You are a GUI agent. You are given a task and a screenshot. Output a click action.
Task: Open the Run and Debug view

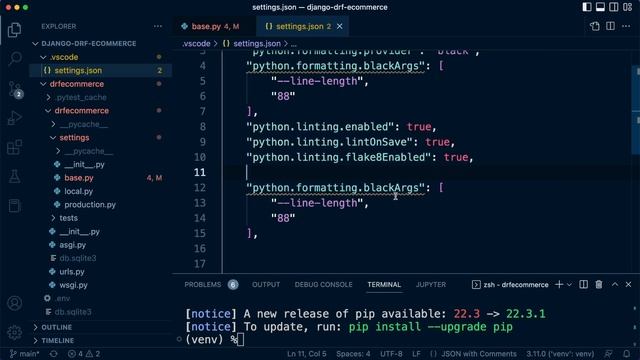coord(14,118)
